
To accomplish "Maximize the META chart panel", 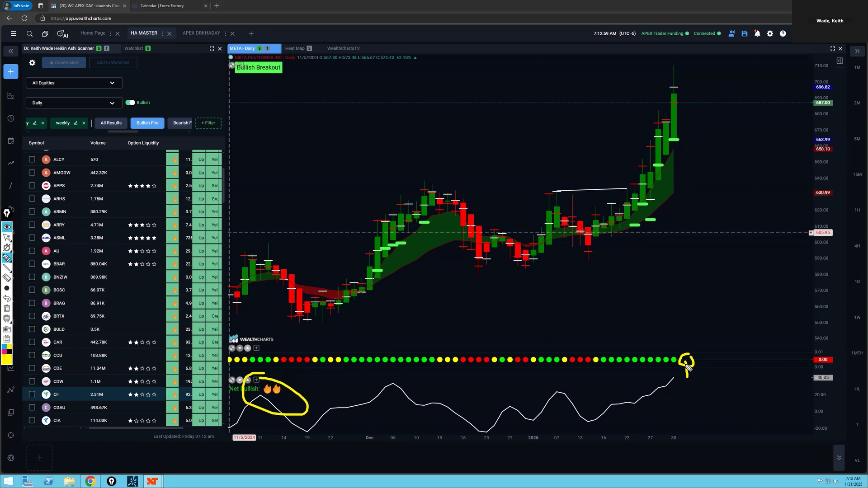I will click(x=833, y=48).
